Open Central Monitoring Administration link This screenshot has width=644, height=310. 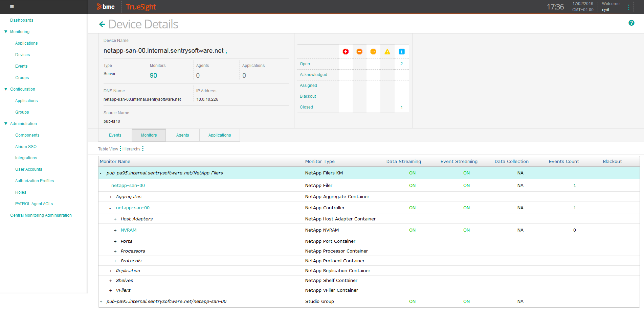41,215
